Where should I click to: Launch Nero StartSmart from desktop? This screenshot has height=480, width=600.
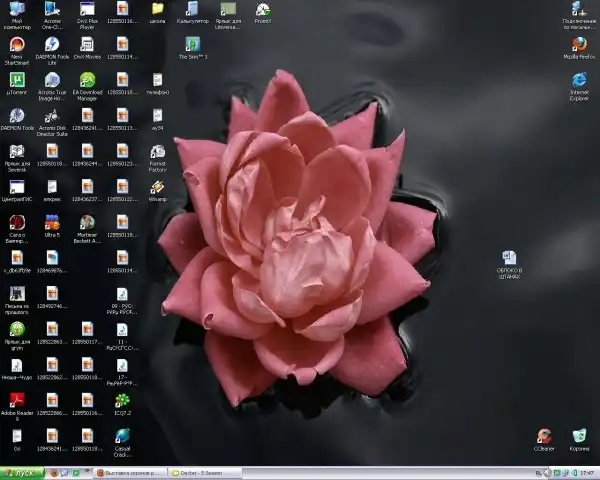(17, 45)
